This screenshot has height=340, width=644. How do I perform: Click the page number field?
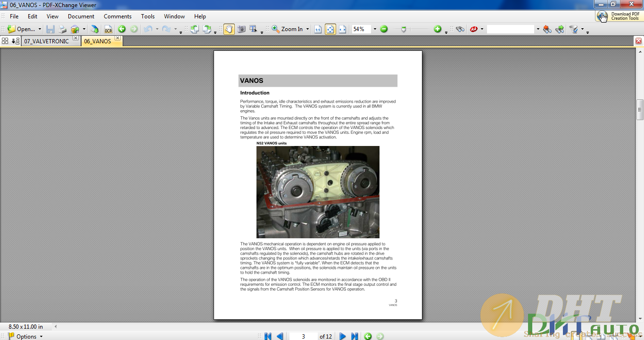click(x=303, y=336)
